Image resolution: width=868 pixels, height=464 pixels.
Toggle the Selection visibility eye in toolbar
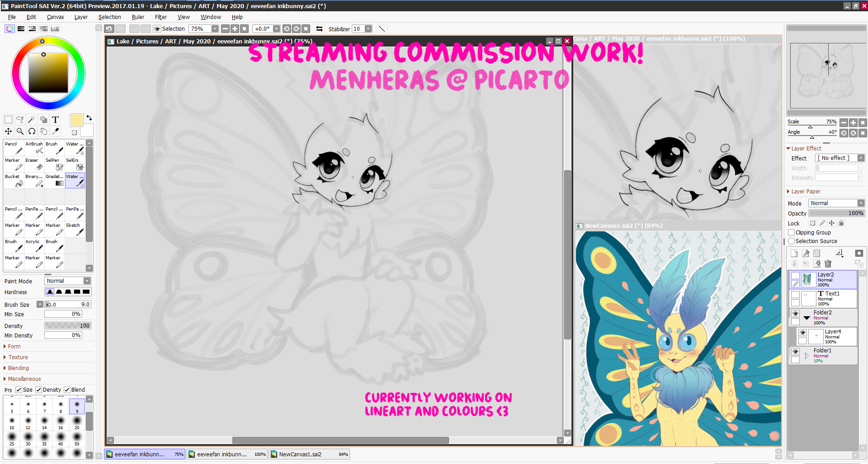[157, 29]
